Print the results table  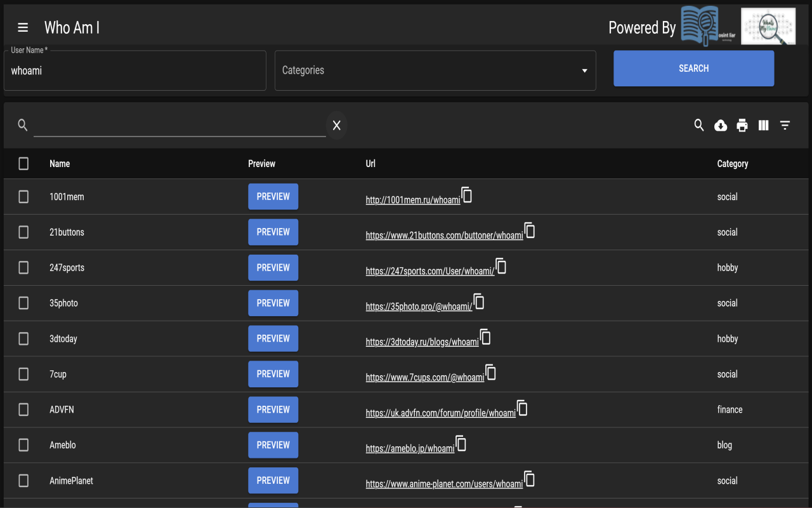tap(742, 125)
